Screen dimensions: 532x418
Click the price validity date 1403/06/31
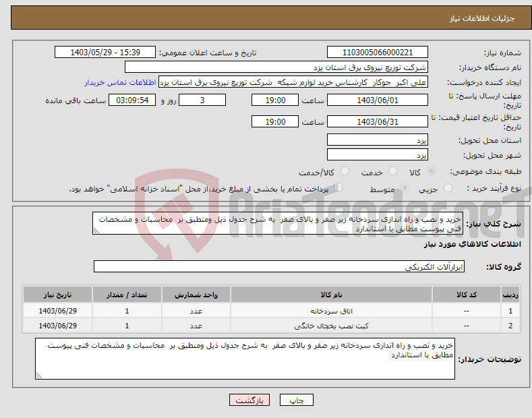coord(378,121)
